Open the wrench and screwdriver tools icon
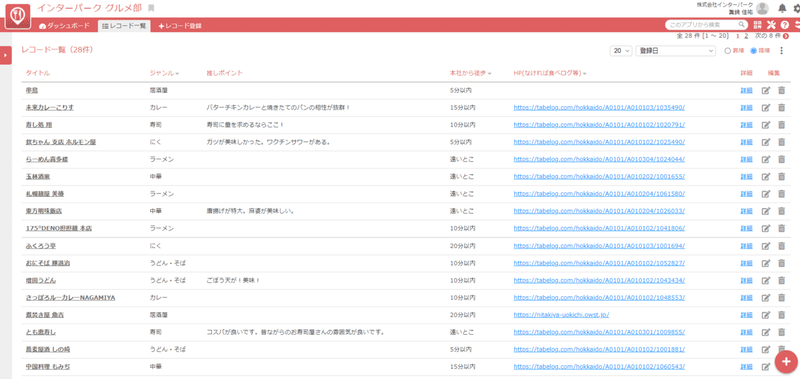Viewport: 800px width, 379px height. point(771,25)
